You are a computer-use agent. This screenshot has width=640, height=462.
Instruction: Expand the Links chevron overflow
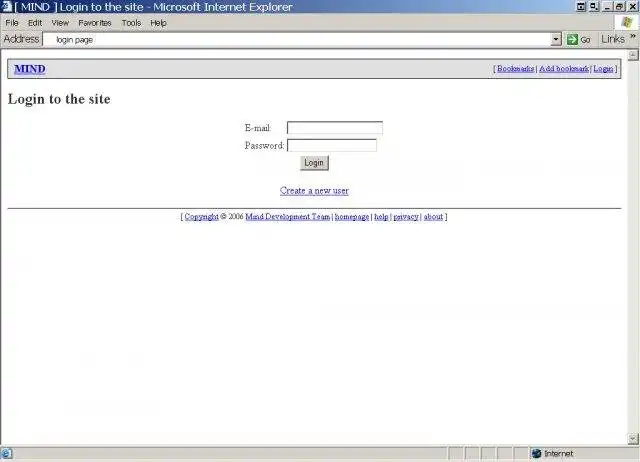point(633,36)
